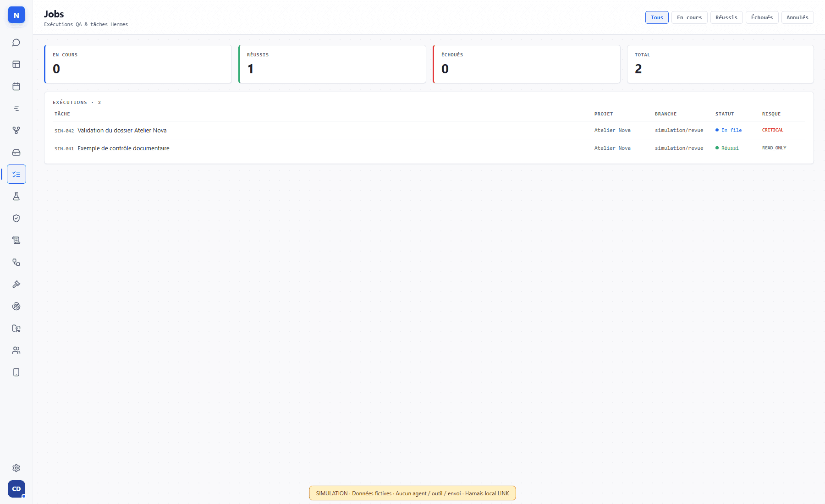The height and width of the screenshot is (504, 825).
Task: Select the Jobs checklist icon in sidebar
Action: pyautogui.click(x=16, y=175)
